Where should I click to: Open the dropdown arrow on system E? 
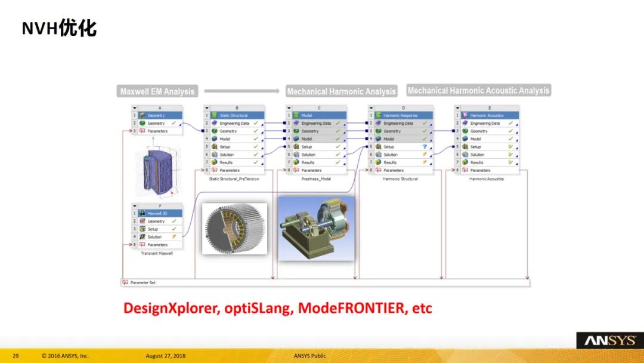(457, 108)
